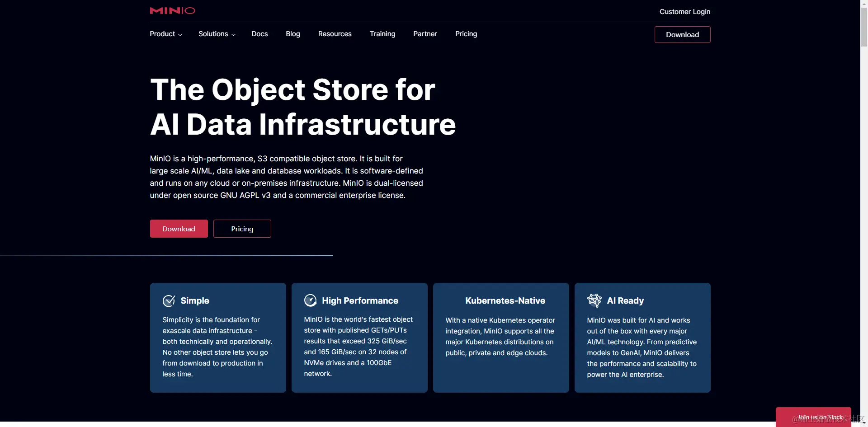This screenshot has height=427, width=868.
Task: Click the Join us on Slack button
Action: [813, 417]
